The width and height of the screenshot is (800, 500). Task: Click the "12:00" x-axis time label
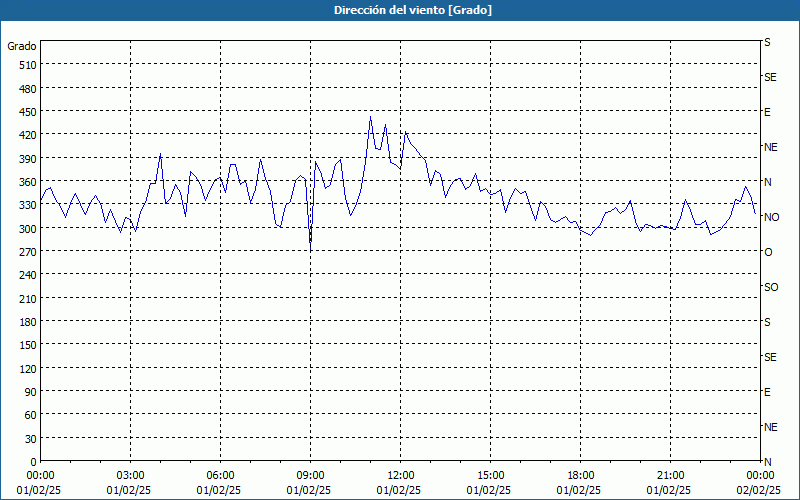point(401,476)
